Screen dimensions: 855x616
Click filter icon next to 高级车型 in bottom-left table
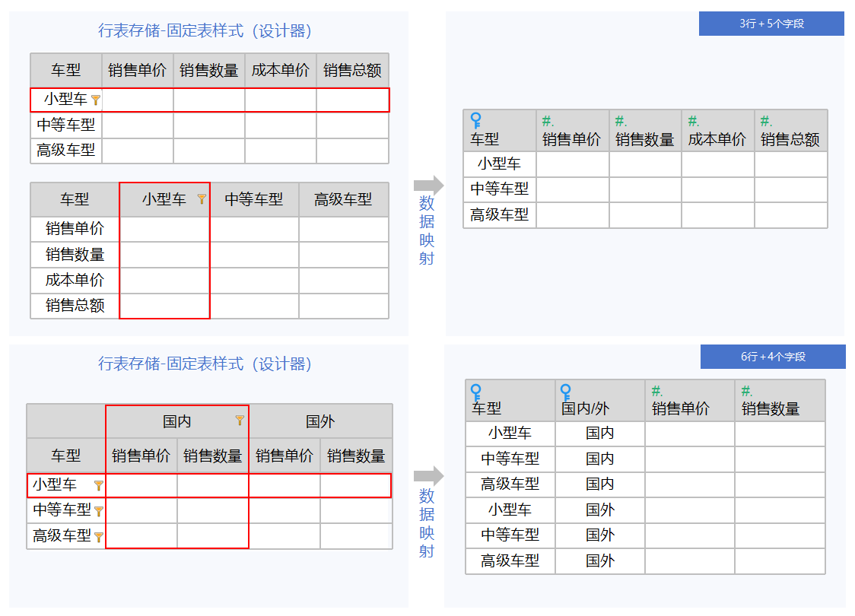pyautogui.click(x=99, y=537)
